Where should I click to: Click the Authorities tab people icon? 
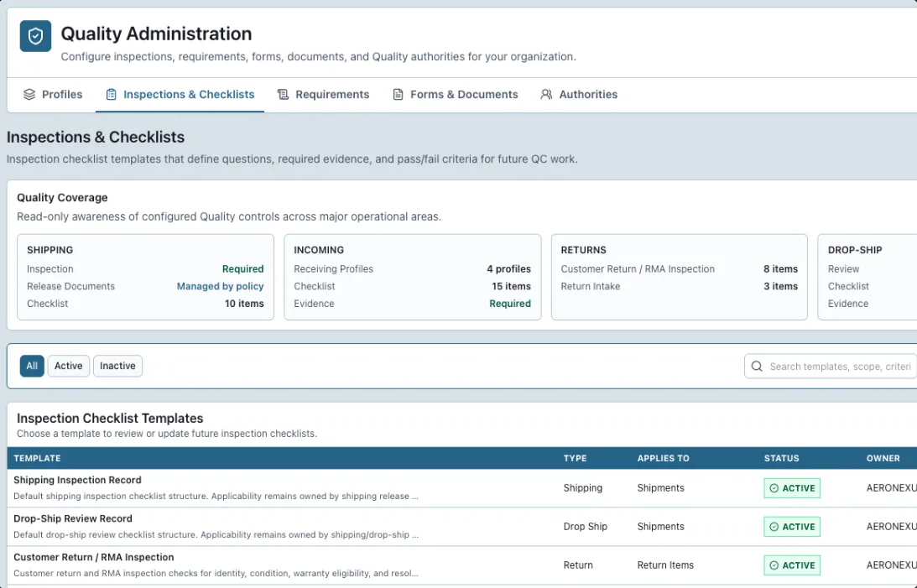[546, 94]
